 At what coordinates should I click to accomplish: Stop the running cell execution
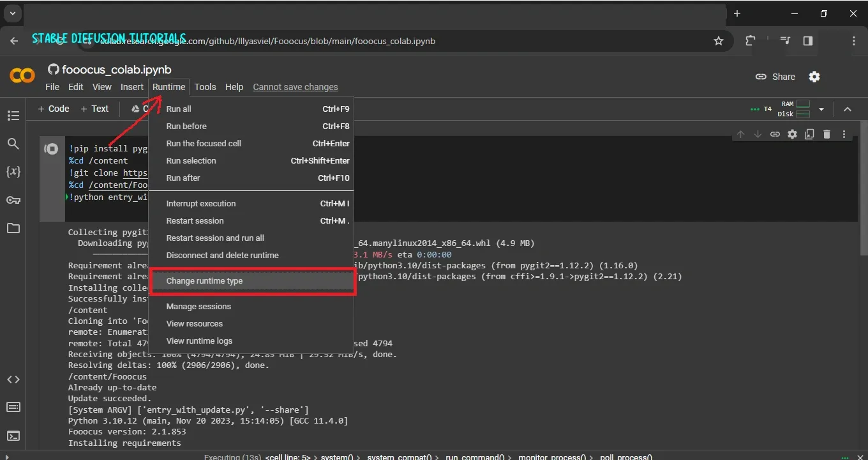pyautogui.click(x=51, y=149)
